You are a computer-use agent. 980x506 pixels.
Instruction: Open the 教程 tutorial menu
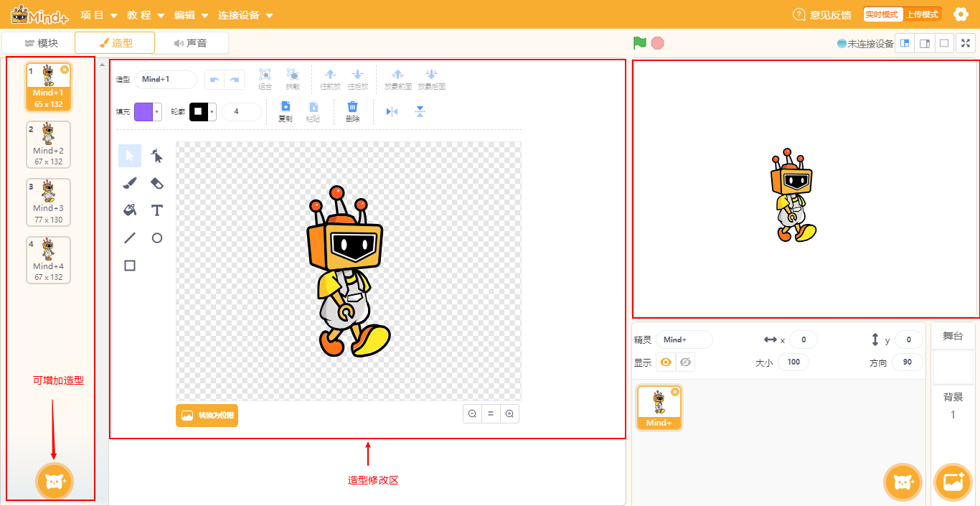[x=146, y=15]
